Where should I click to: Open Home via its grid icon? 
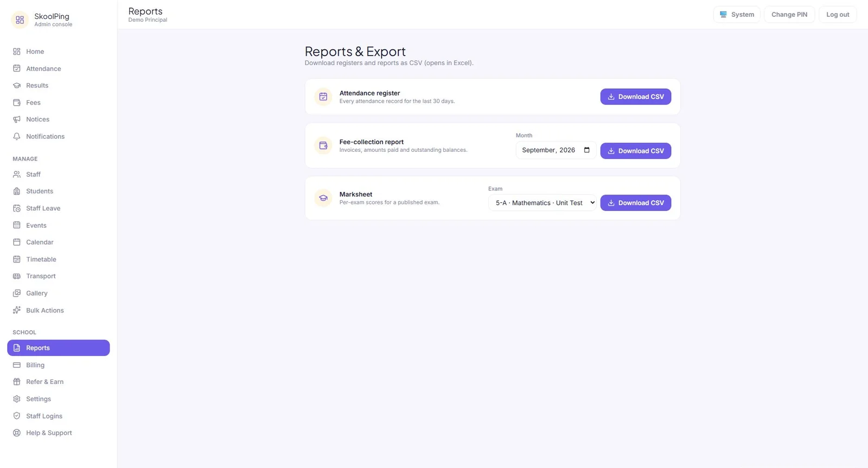tap(17, 52)
